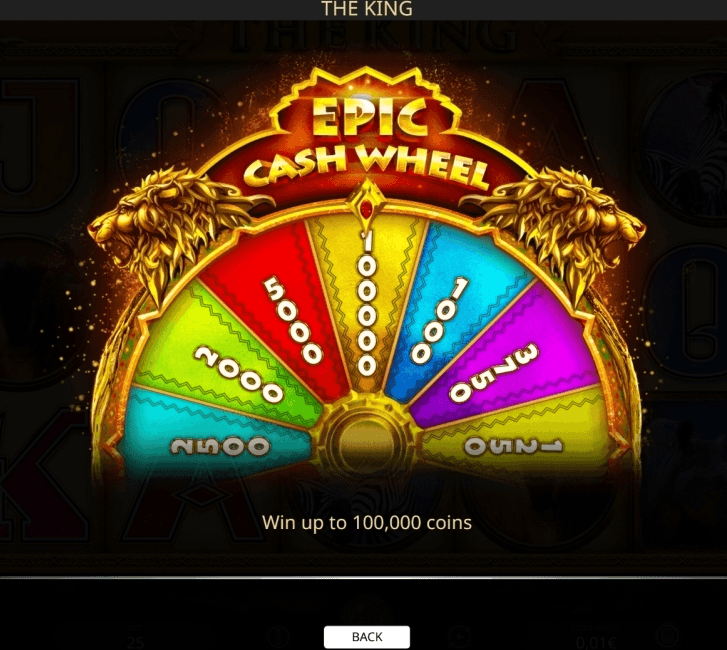Click the red gem wheel pointer
Image resolution: width=727 pixels, height=650 pixels.
(367, 208)
